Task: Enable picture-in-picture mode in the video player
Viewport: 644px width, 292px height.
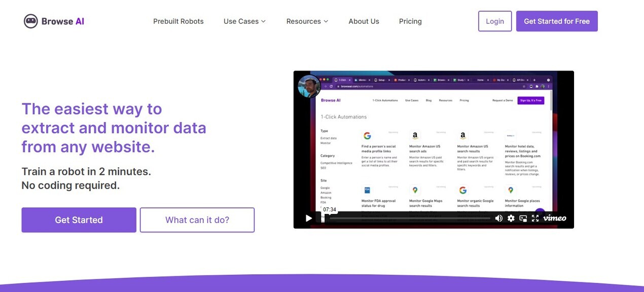Action: [x=523, y=218]
